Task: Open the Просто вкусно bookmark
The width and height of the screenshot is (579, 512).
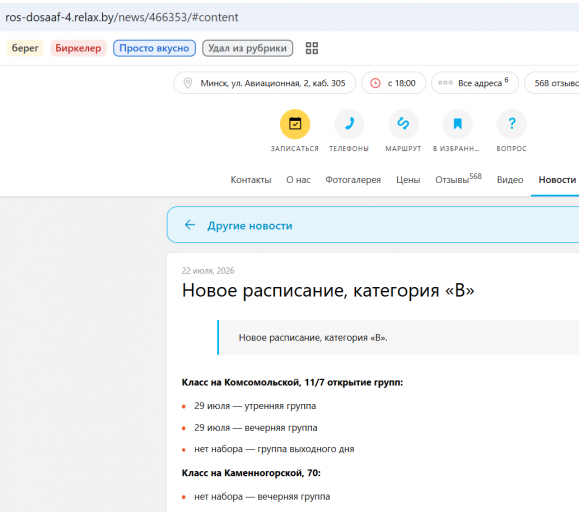Action: coord(154,48)
